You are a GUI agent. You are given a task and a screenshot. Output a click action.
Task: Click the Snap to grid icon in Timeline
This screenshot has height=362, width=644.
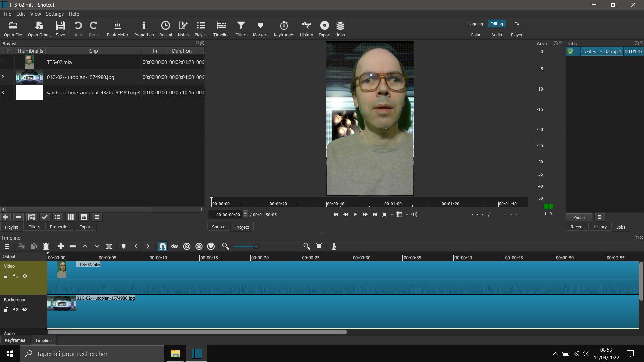point(162,246)
